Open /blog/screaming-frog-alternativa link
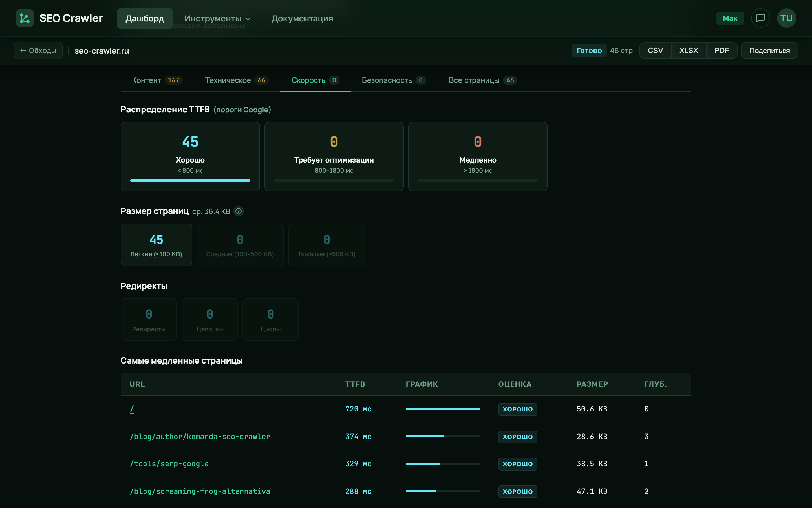 tap(200, 491)
